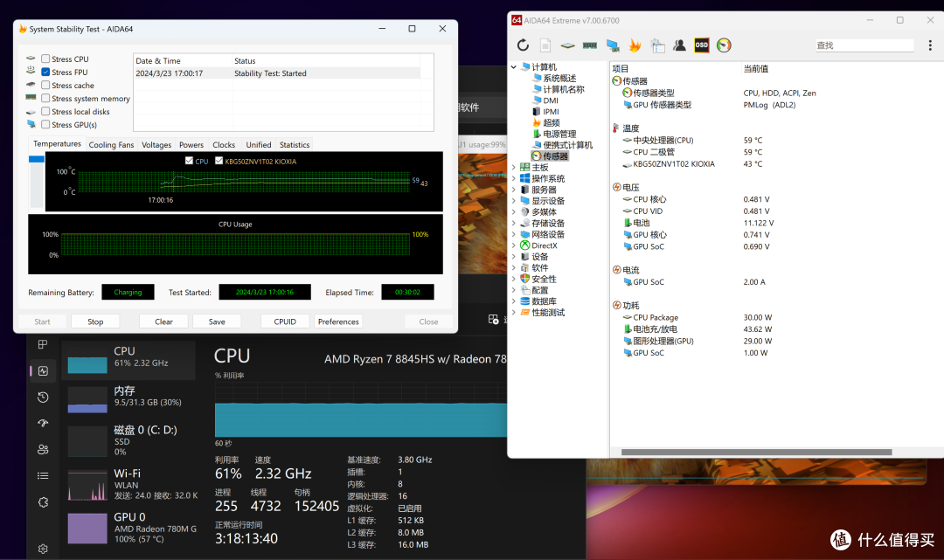Click the Stop button in stability test
This screenshot has height=560, width=944.
(x=95, y=321)
